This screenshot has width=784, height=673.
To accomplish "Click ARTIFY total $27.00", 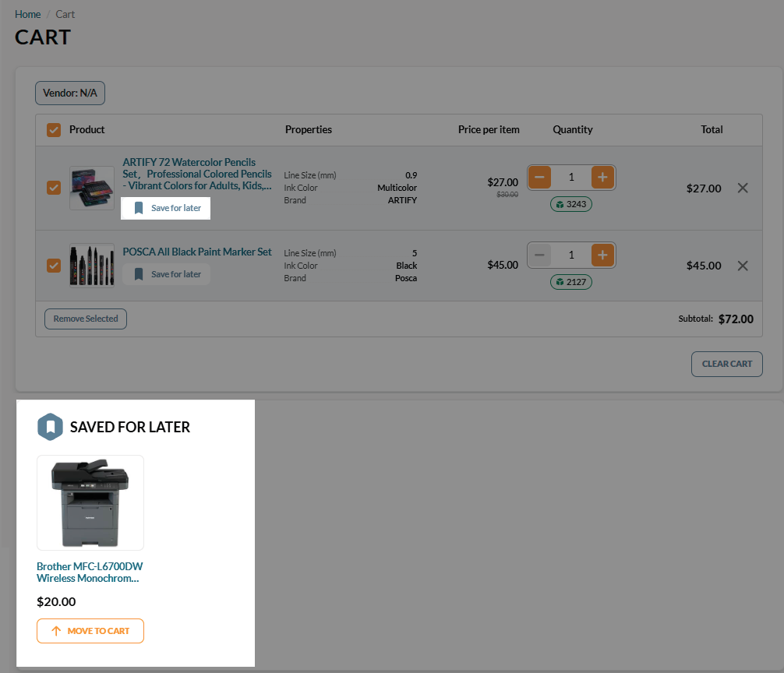I will click(704, 189).
